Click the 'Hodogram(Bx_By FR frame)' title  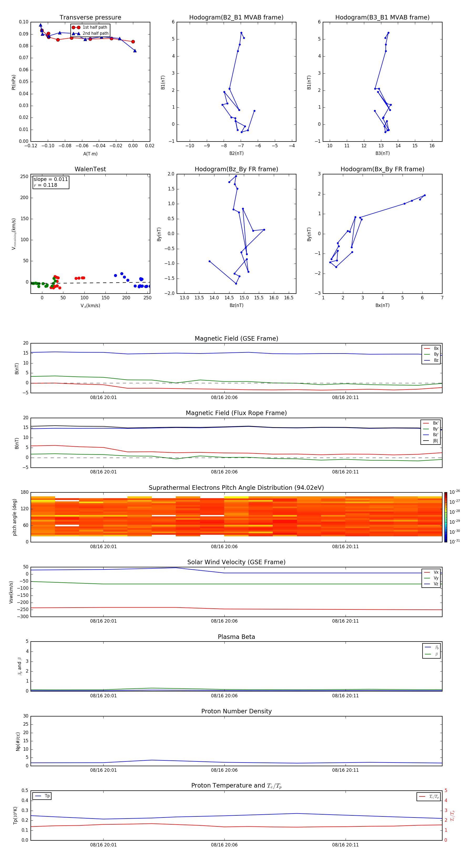pyautogui.click(x=382, y=169)
